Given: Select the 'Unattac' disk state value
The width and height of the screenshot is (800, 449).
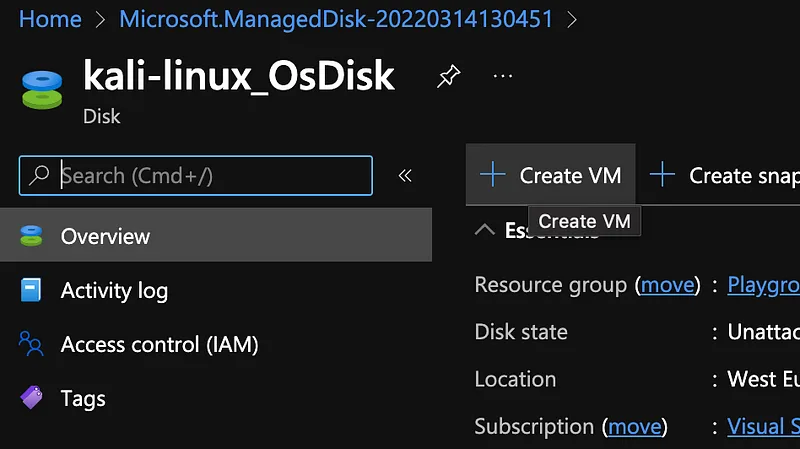Looking at the screenshot, I should click(763, 332).
